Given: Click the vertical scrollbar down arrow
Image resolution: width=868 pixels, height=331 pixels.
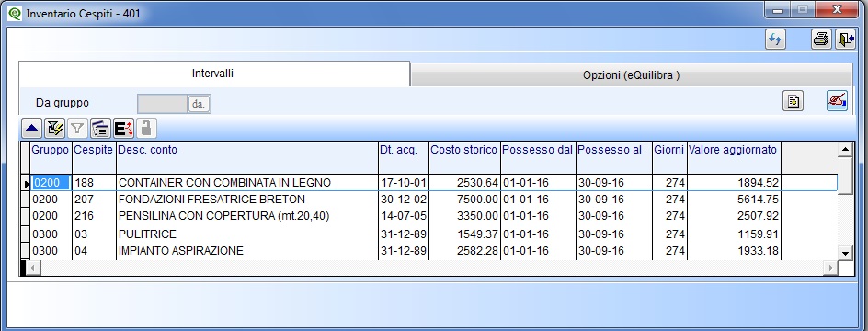Looking at the screenshot, I should click(845, 253).
